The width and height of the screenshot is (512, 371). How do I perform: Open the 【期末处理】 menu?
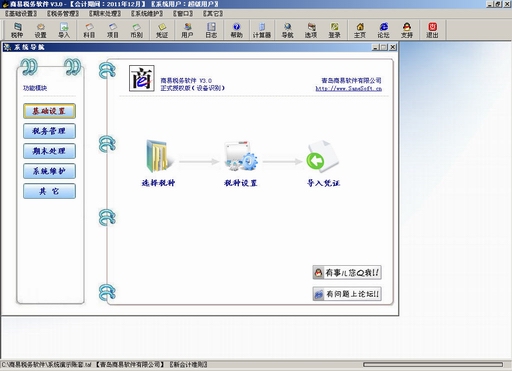click(105, 14)
